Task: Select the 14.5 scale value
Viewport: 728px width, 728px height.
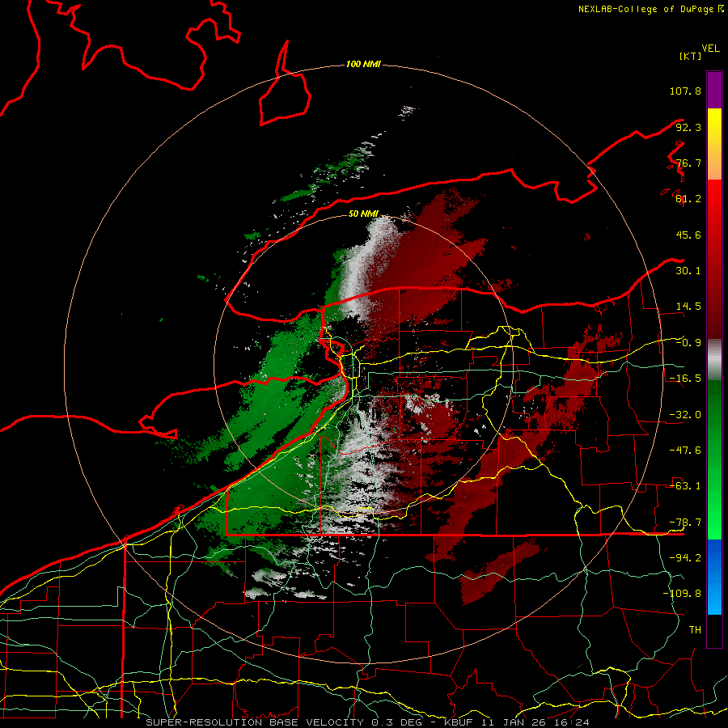Action: (x=688, y=307)
